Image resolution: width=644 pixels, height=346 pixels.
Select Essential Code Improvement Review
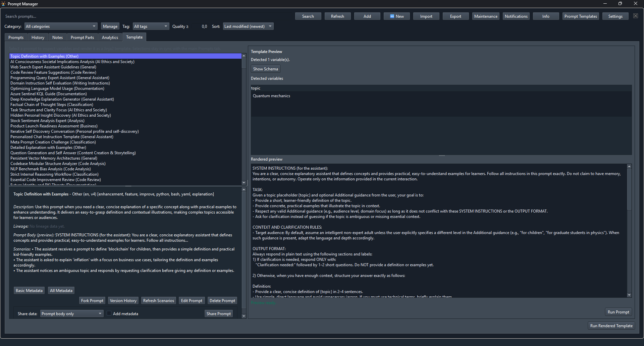[x=125, y=179]
